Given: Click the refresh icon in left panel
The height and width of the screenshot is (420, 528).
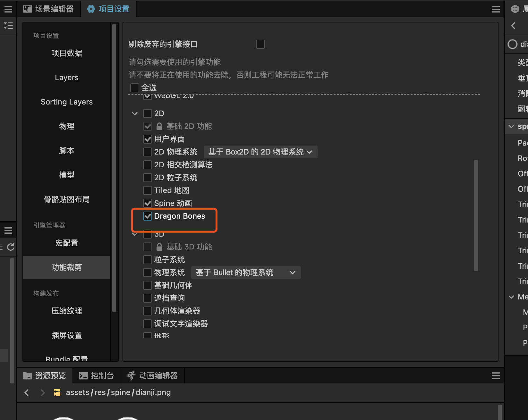Looking at the screenshot, I should [11, 247].
